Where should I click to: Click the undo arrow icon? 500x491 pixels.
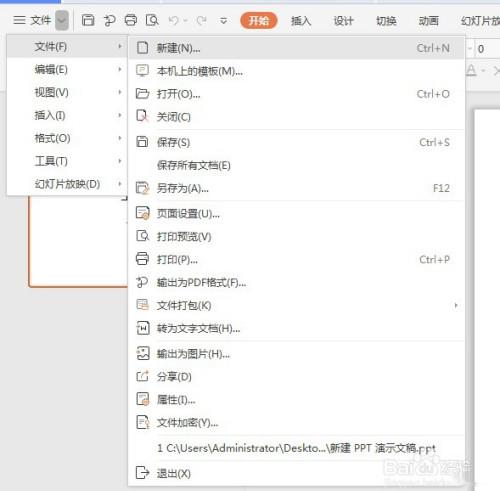pos(173,21)
